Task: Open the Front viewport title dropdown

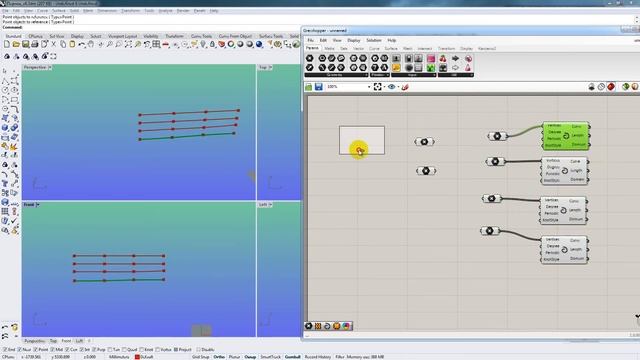Action: click(38, 204)
